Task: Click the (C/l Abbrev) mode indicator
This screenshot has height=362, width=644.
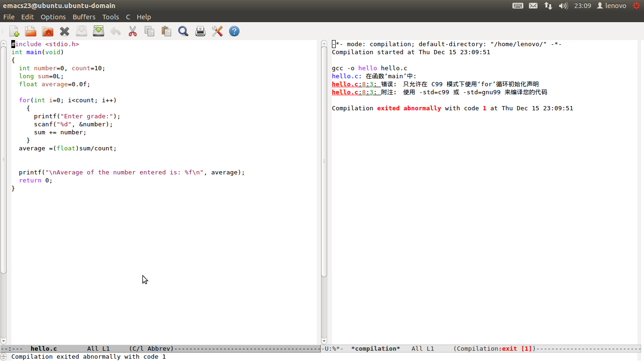Action: (151, 349)
